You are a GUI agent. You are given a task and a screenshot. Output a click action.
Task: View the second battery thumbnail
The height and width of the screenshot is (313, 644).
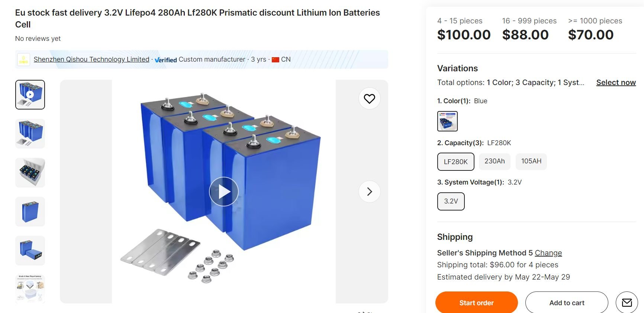(30, 134)
